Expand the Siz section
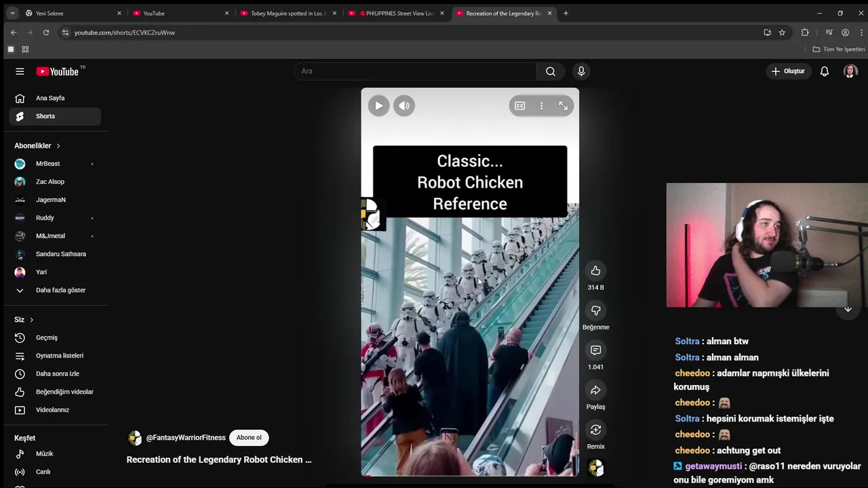Screen dimensions: 868x488 (x=24, y=320)
